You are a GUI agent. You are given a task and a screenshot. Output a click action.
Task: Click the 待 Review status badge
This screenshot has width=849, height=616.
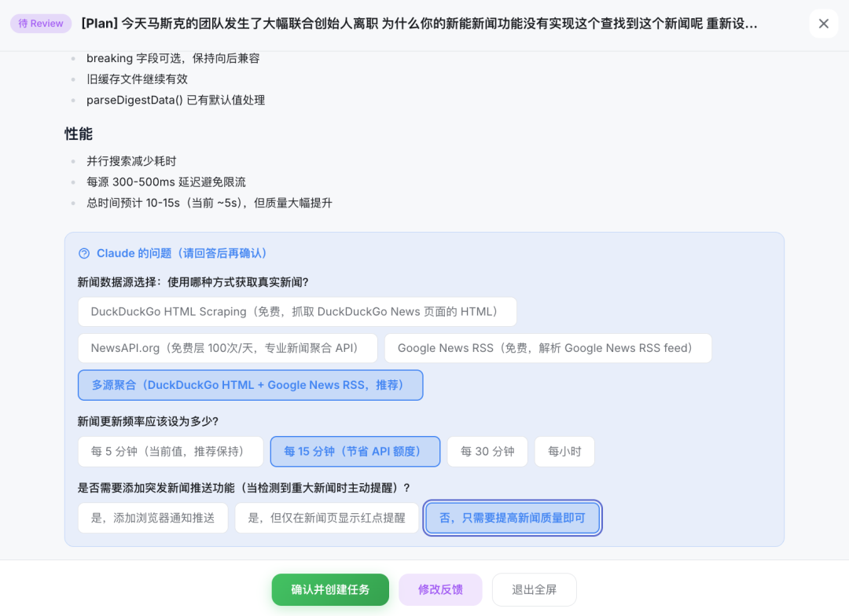point(41,24)
